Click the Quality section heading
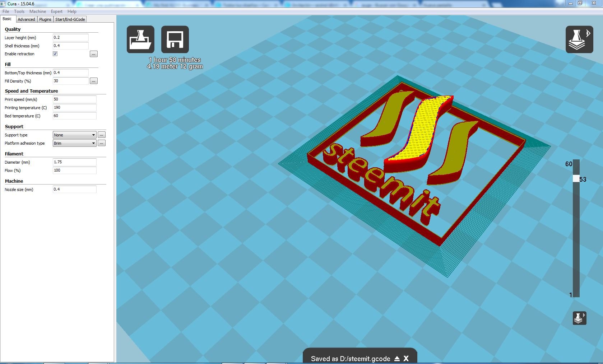Screen dimensions: 603x364 click(13, 29)
